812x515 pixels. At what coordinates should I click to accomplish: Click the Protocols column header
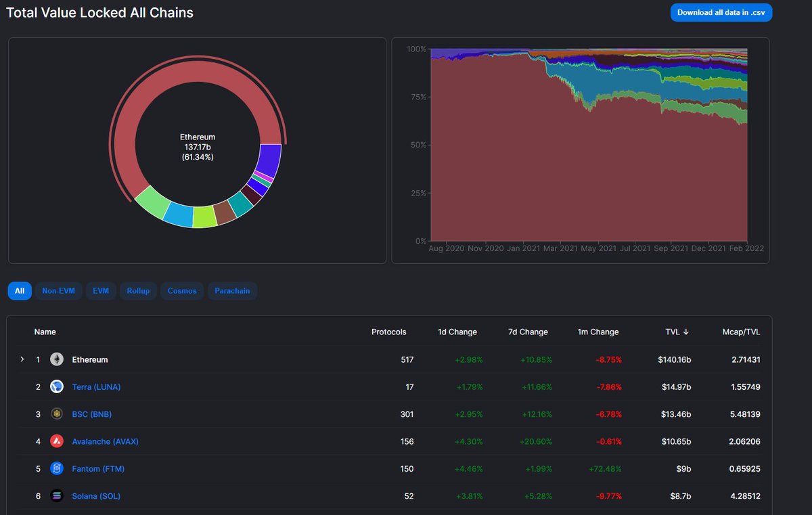[389, 332]
